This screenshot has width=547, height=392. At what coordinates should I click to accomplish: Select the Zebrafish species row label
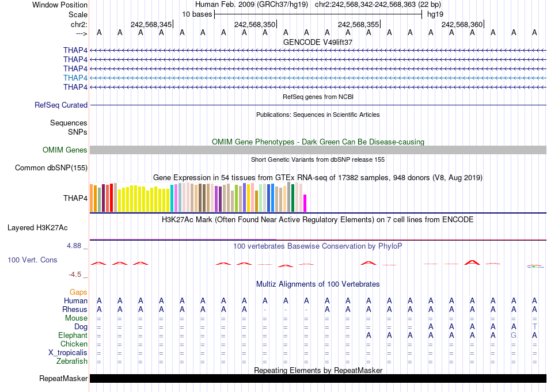point(72,361)
